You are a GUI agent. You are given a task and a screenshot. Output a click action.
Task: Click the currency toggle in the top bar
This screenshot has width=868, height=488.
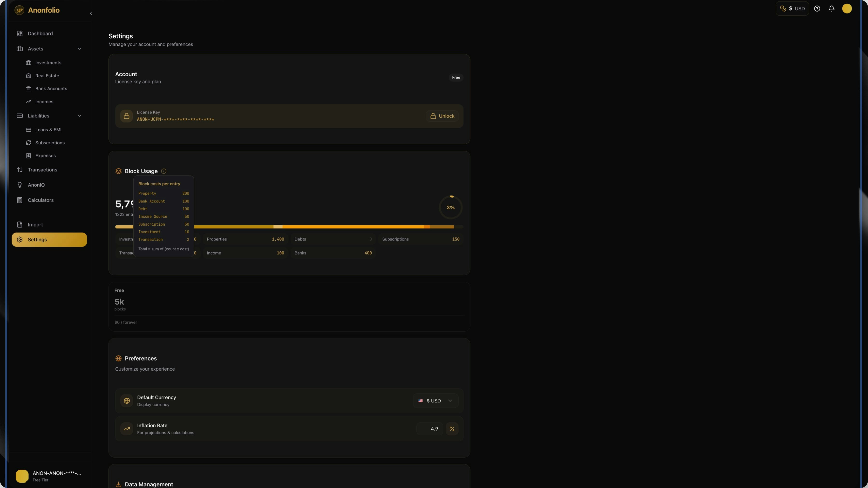pyautogui.click(x=792, y=8)
